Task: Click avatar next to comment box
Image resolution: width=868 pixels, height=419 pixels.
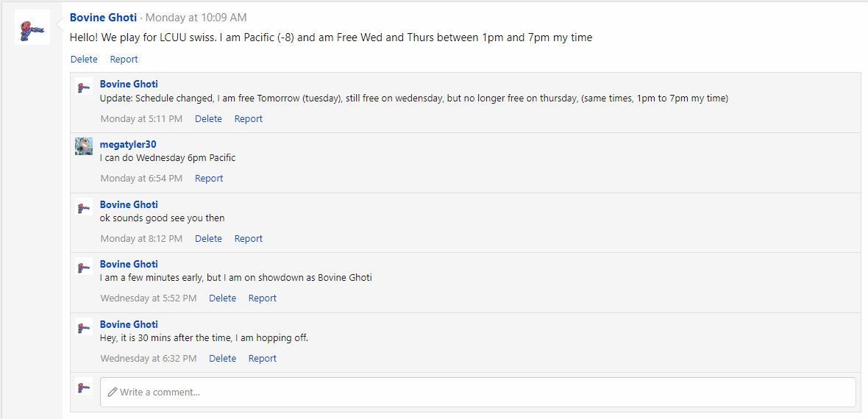Action: (x=84, y=386)
